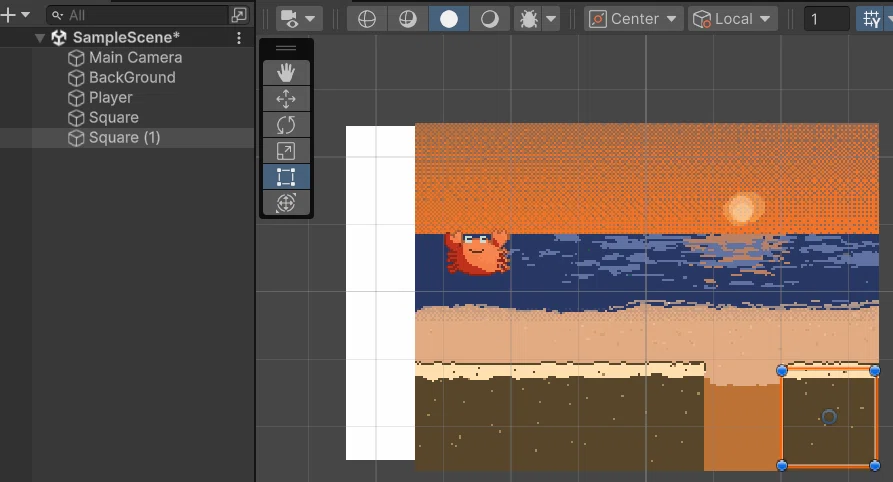Click the Hierarchy search field
This screenshot has height=482, width=893.
(138, 15)
